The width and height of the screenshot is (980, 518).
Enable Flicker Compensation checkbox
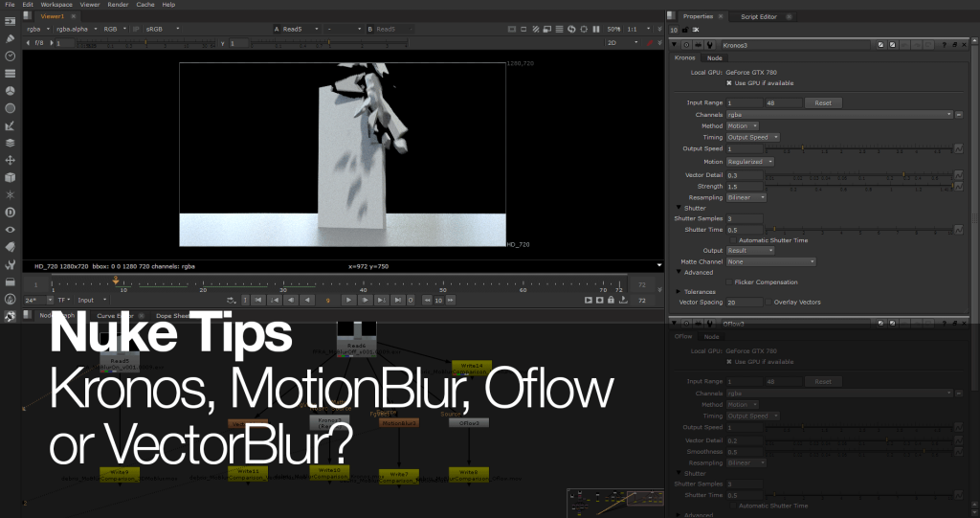728,282
